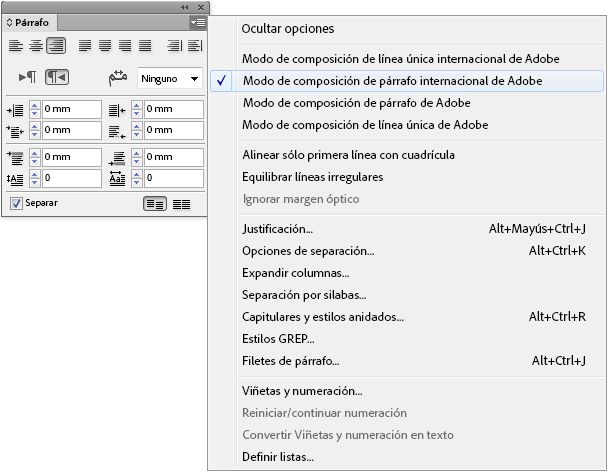Edit the space after value field

click(x=174, y=157)
